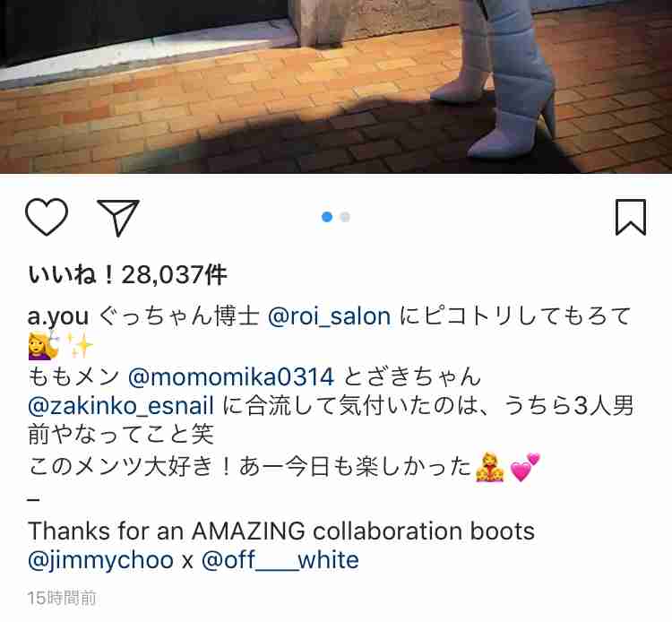Open the @zakinko_esnail mention

pyautogui.click(x=120, y=406)
